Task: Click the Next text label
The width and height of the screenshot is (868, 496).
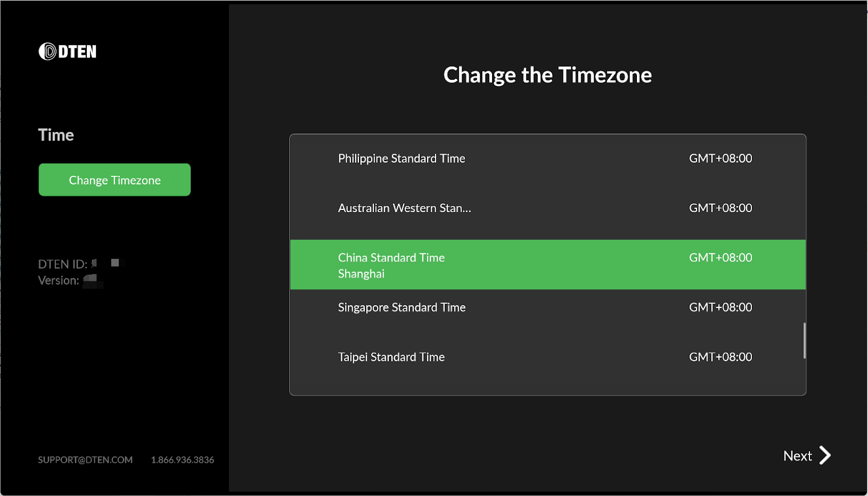Action: pyautogui.click(x=797, y=456)
